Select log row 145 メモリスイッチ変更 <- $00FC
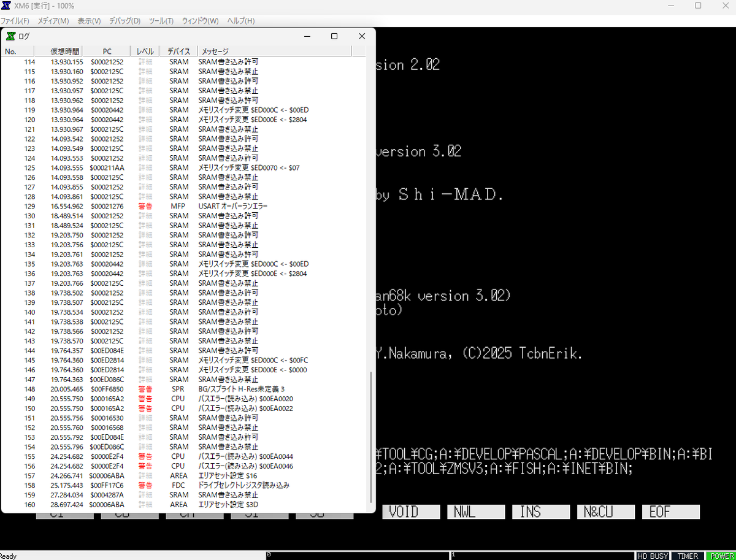The height and width of the screenshot is (560, 736). 184,360
